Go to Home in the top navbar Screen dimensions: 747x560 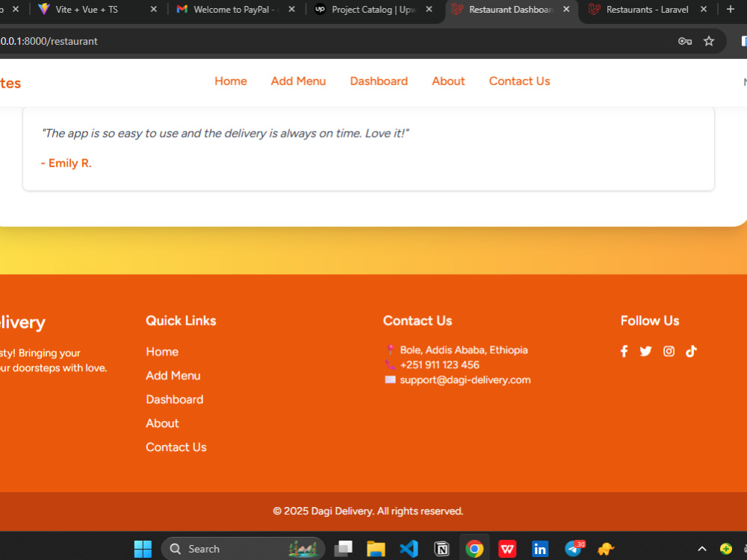[231, 81]
